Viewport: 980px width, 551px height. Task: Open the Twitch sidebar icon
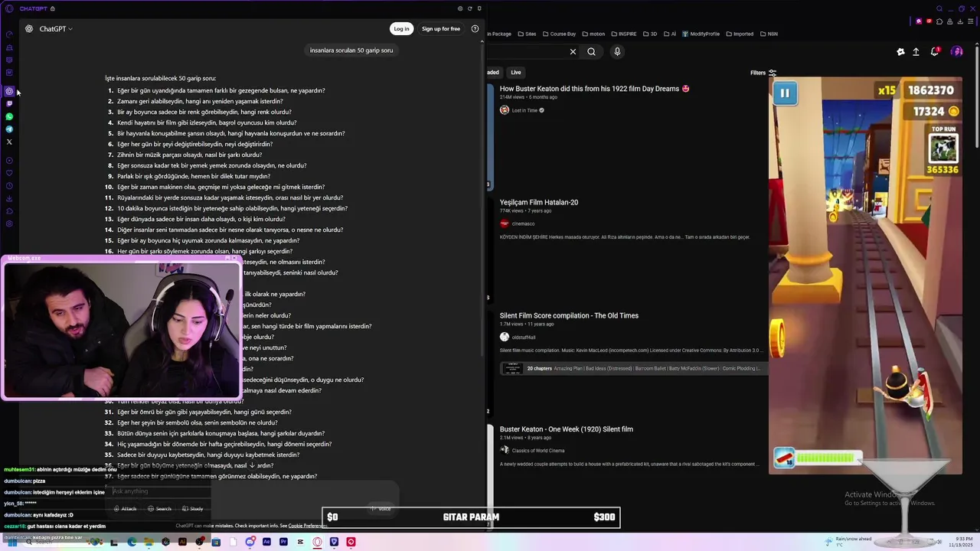9,104
